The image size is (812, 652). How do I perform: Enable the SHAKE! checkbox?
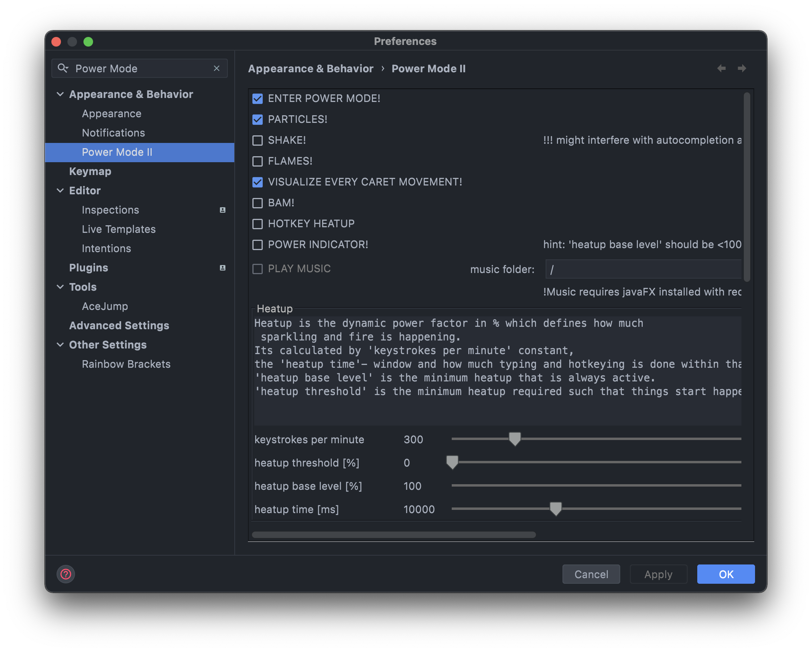(258, 141)
